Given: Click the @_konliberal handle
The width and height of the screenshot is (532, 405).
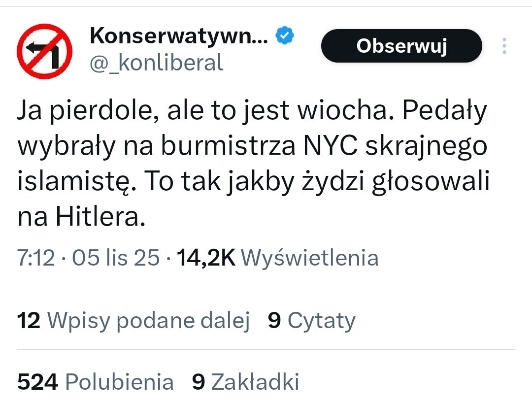Looking at the screenshot, I should (156, 63).
